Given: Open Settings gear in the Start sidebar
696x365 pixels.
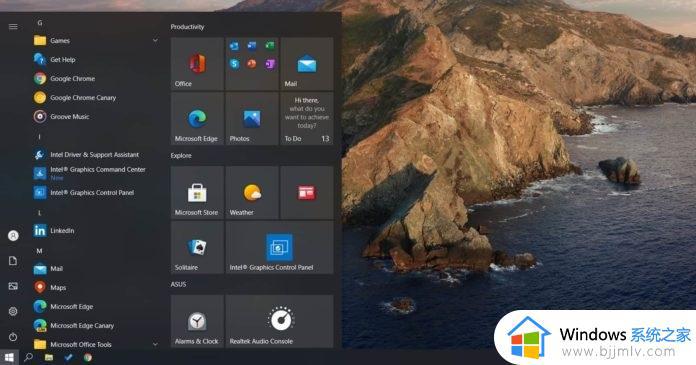Looking at the screenshot, I should click(13, 311).
